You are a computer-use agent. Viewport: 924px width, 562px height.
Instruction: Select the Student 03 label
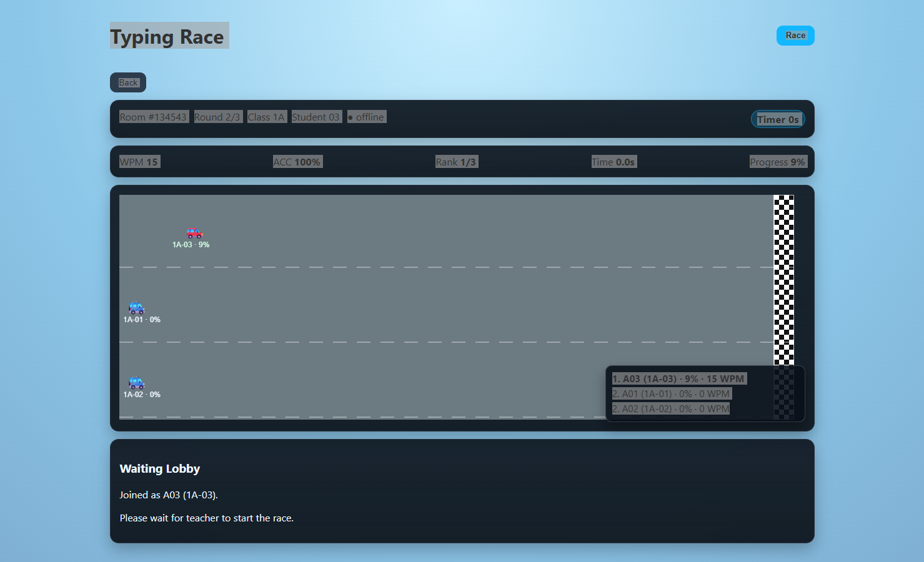(x=316, y=117)
